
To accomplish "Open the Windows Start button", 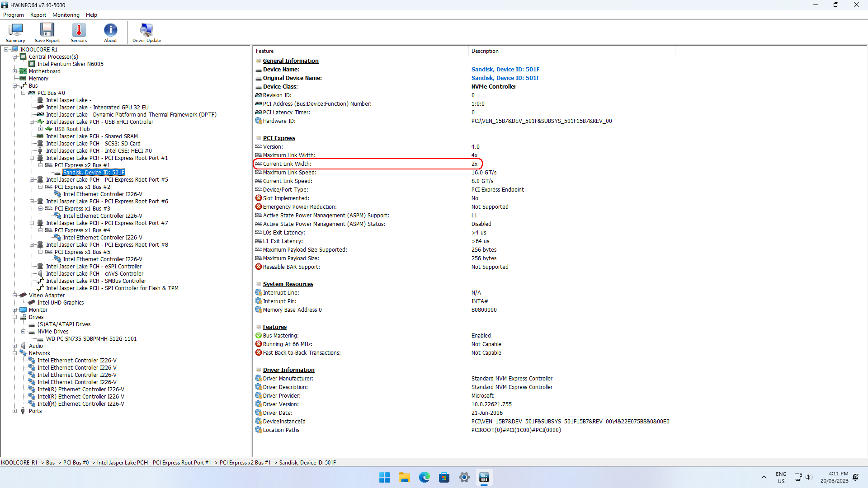I will (x=384, y=477).
